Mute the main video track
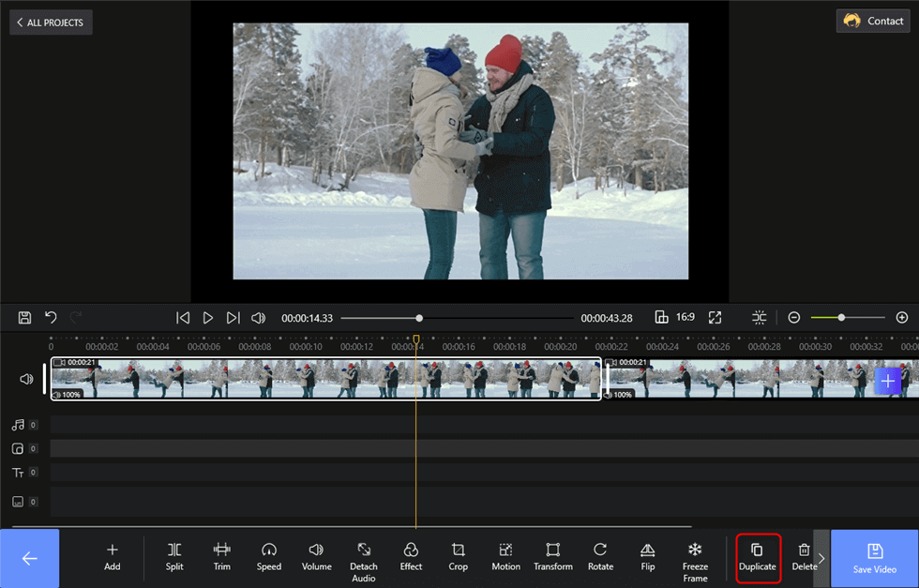 coord(26,379)
